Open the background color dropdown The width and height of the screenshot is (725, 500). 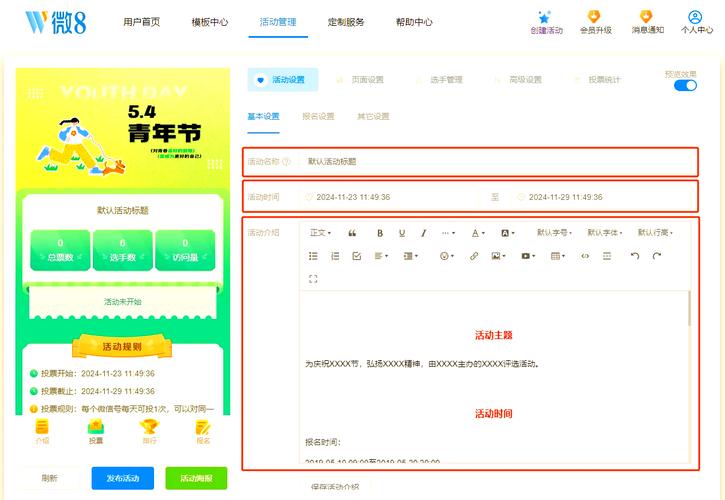tap(508, 233)
